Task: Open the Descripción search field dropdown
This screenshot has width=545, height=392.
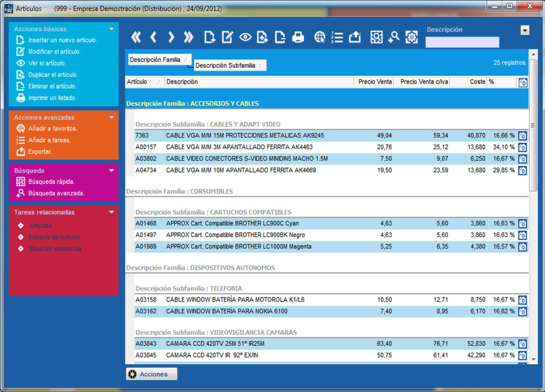Action: [x=525, y=30]
